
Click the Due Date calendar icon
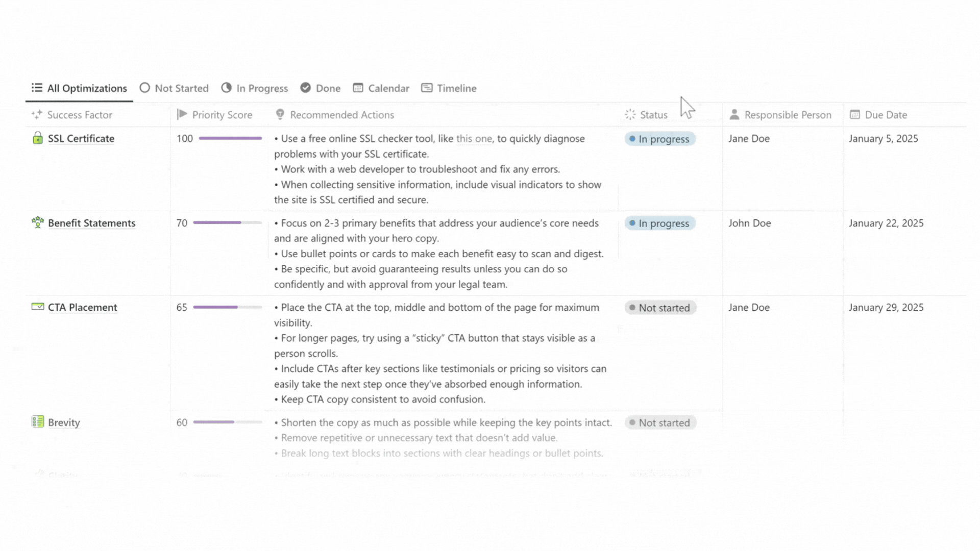[x=855, y=114]
